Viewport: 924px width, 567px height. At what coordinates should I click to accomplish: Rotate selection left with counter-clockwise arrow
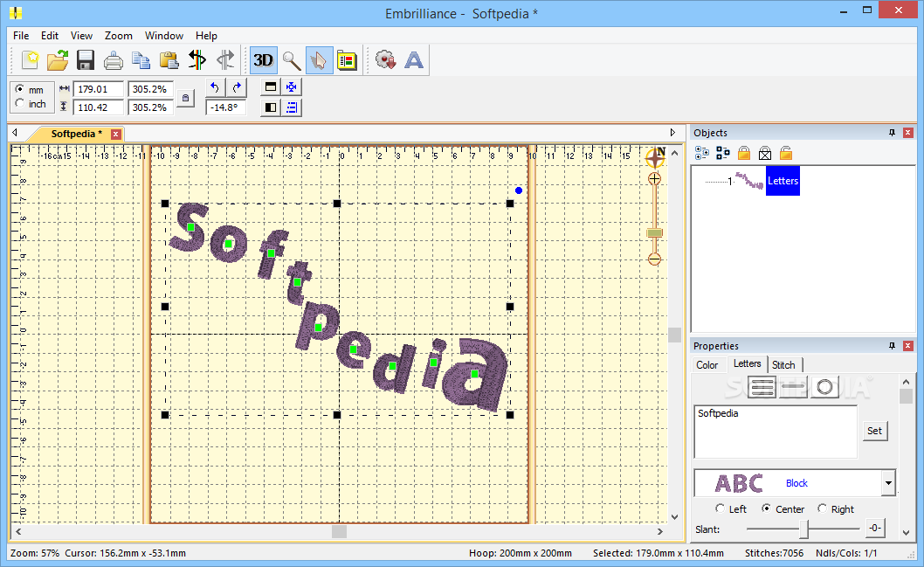[x=215, y=87]
